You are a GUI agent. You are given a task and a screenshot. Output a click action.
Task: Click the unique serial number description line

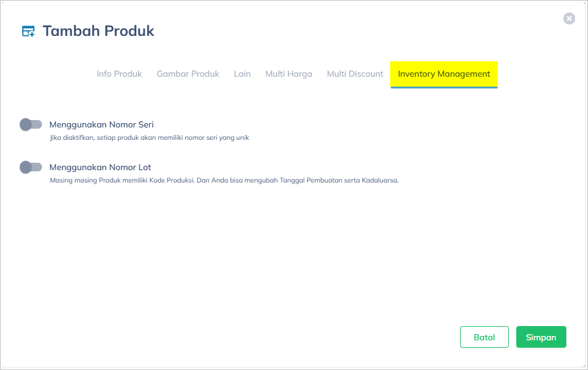149,138
